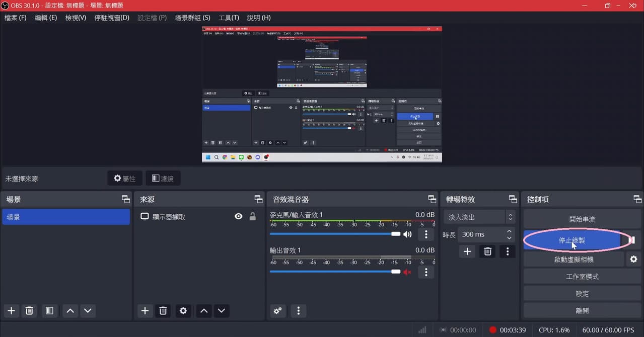
Task: Open advanced audio properties gears icon
Action: [x=277, y=311]
